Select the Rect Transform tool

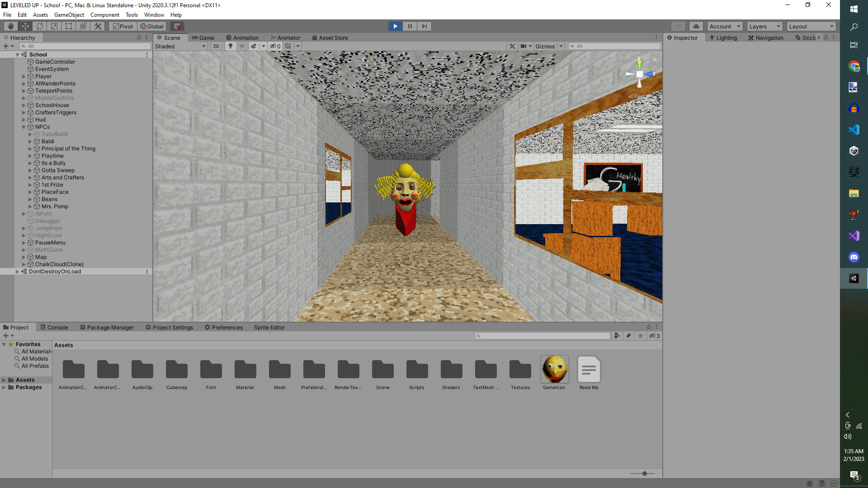tap(68, 26)
